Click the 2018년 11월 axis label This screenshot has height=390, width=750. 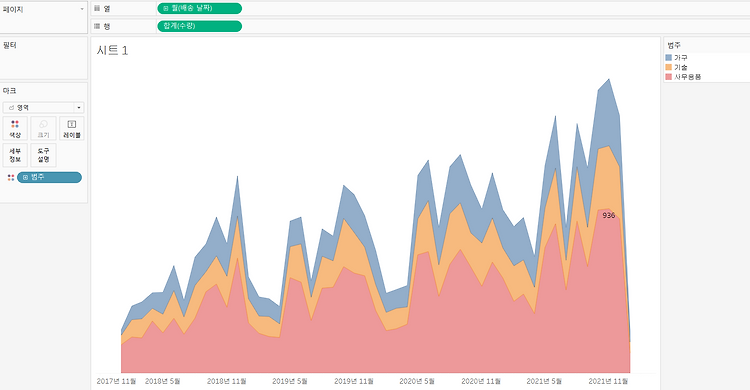(227, 381)
